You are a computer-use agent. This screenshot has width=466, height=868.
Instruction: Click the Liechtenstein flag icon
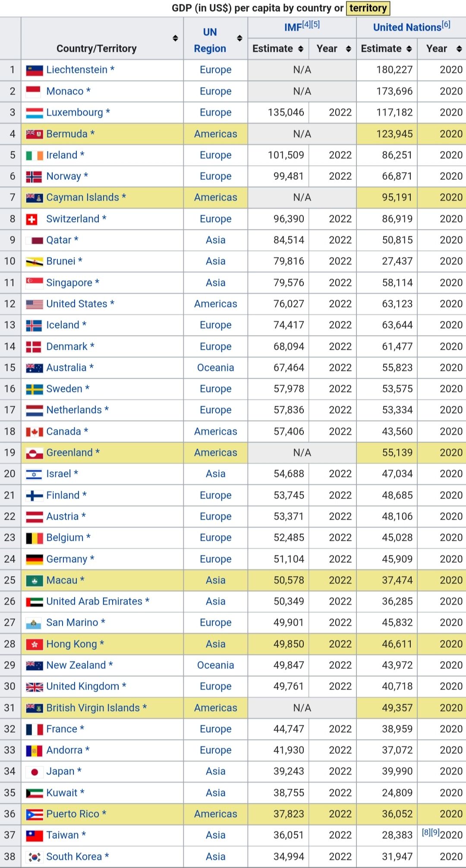click(x=35, y=70)
